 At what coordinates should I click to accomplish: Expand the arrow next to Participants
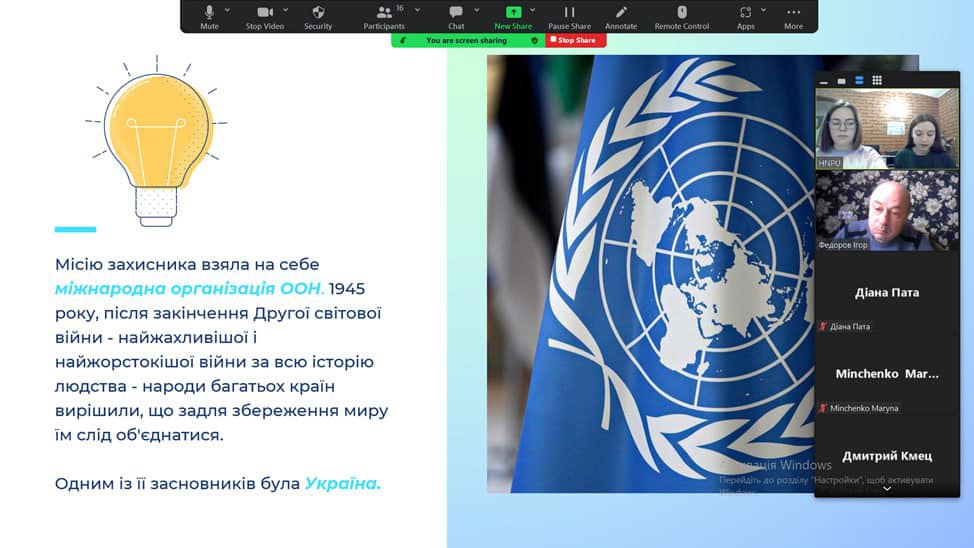417,10
